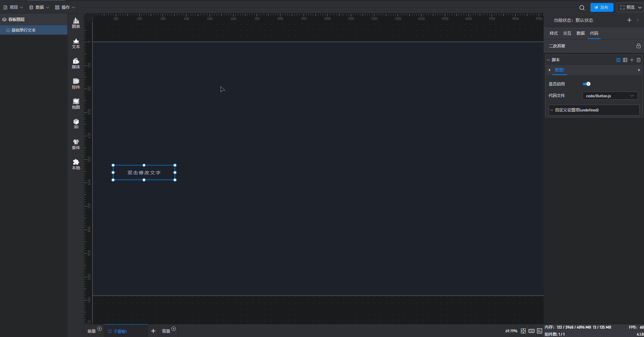Click the 预览 preview button

click(627, 7)
